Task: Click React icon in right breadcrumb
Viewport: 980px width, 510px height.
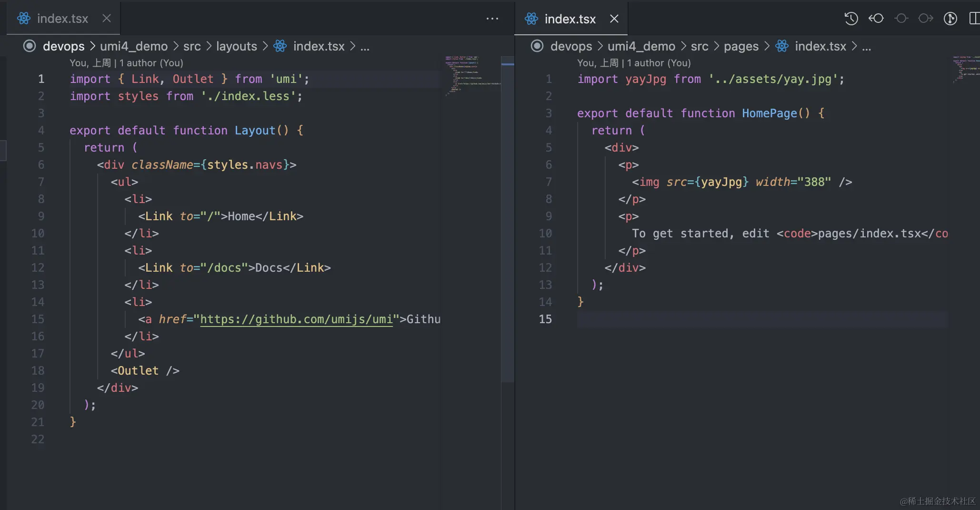Action: (x=782, y=46)
